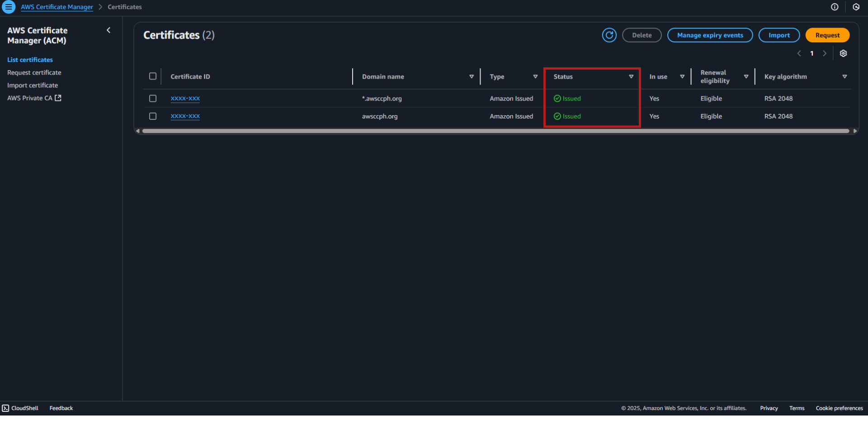Click page number 1 in pagination

pyautogui.click(x=812, y=53)
